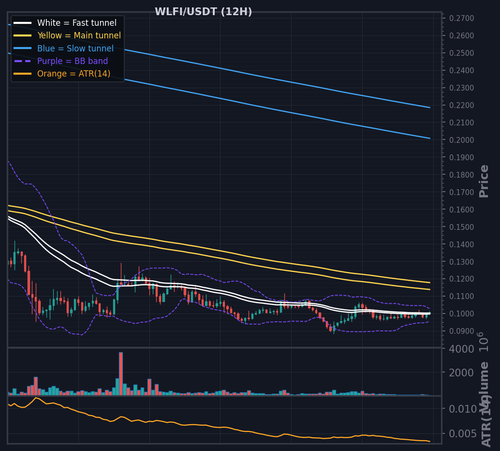Select the 'Yellow = Main tunnel' legend label

(x=79, y=36)
